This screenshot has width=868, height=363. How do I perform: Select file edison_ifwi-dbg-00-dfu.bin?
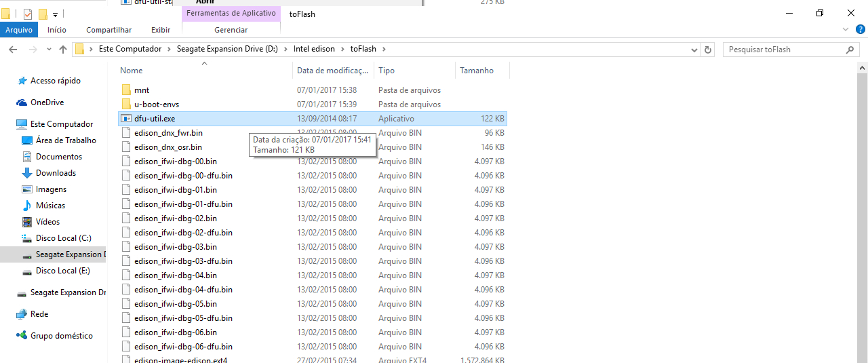pyautogui.click(x=183, y=176)
